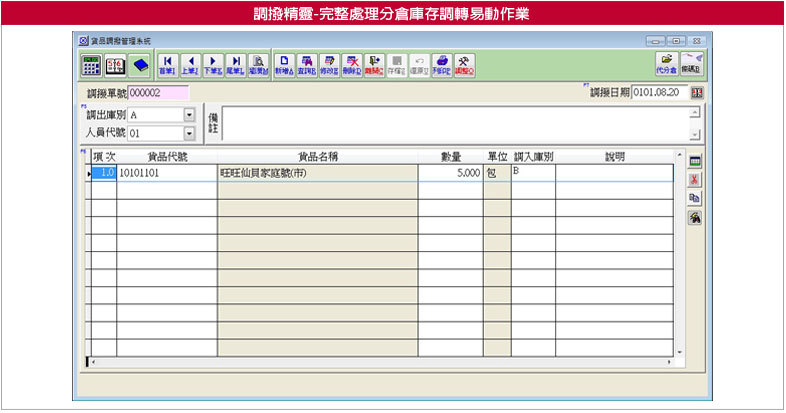Expand the 人員代號 dropdown
This screenshot has width=786, height=413.
[188, 132]
